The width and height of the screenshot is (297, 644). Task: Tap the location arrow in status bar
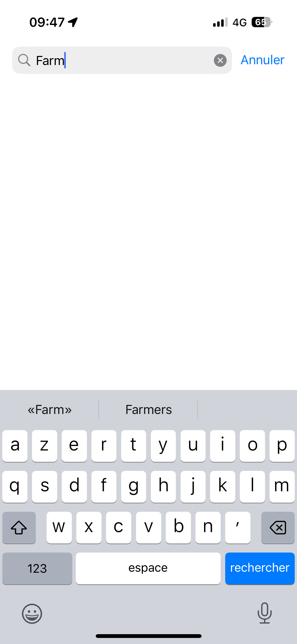pyautogui.click(x=73, y=22)
